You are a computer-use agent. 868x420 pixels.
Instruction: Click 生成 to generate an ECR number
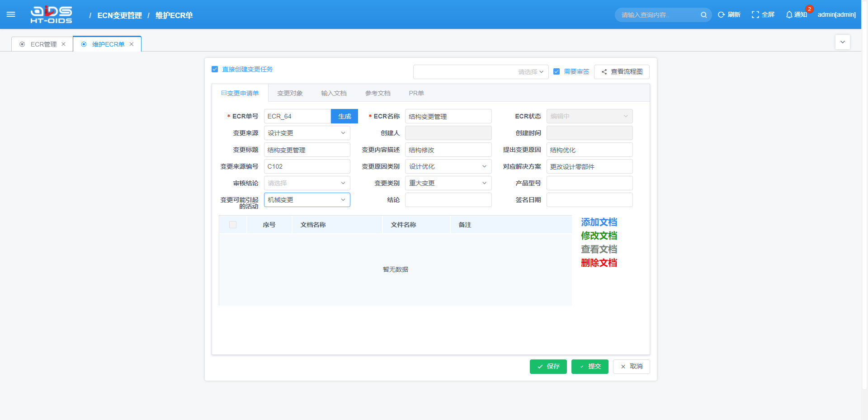click(344, 116)
